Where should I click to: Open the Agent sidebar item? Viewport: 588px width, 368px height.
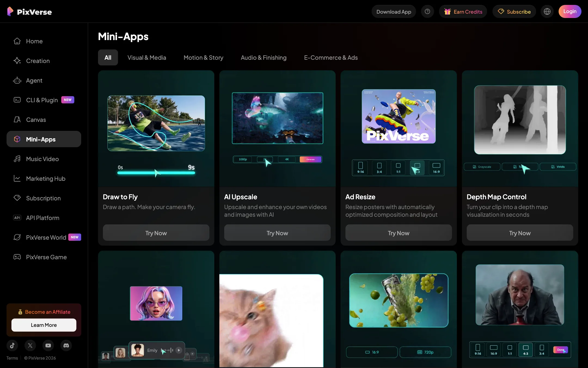click(44, 80)
